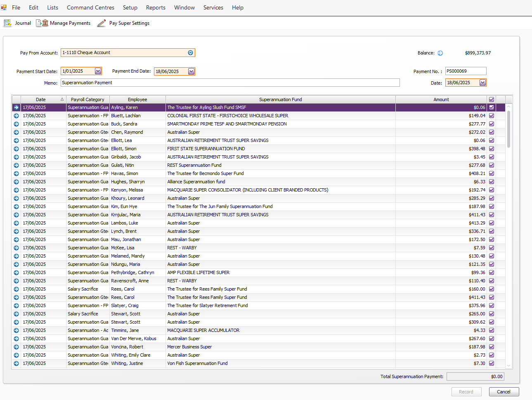This screenshot has width=532, height=400.
Task: Open the Reports menu
Action: [x=156, y=7]
